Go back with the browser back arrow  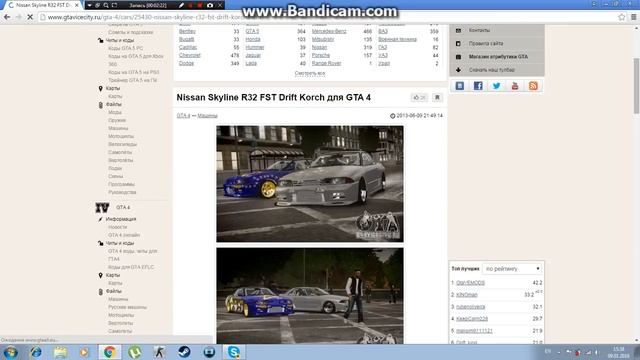tap(7, 17)
